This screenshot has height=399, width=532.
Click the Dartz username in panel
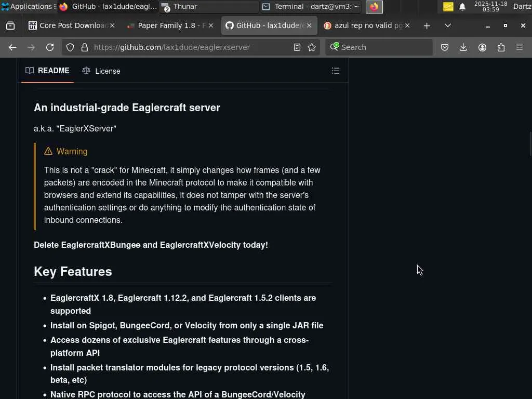522,6
